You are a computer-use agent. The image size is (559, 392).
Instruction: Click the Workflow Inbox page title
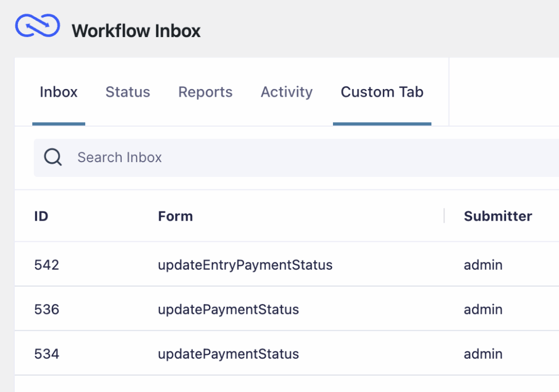click(136, 31)
